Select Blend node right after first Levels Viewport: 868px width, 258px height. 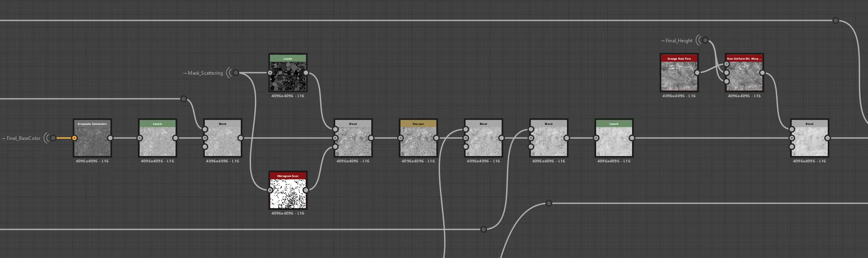coord(223,138)
